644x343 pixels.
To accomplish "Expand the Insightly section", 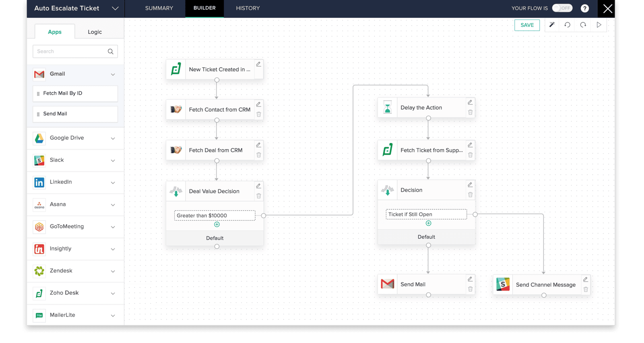I will 113,249.
